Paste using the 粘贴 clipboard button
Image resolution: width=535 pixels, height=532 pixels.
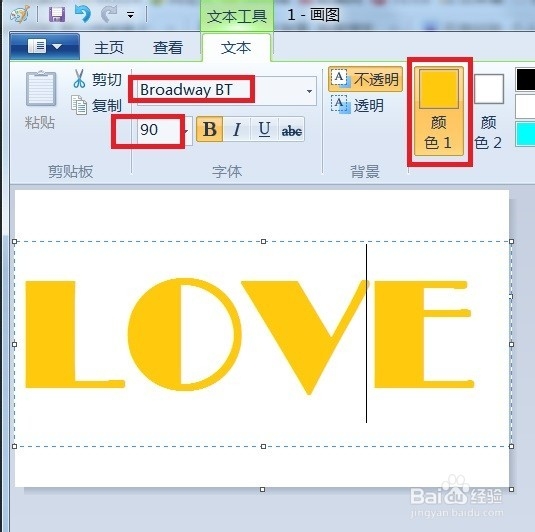click(x=40, y=101)
